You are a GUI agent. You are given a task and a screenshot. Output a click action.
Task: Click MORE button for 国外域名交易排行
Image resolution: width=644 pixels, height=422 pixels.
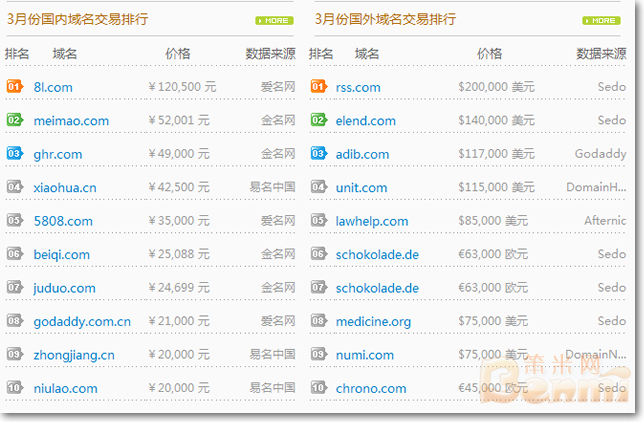(x=601, y=21)
